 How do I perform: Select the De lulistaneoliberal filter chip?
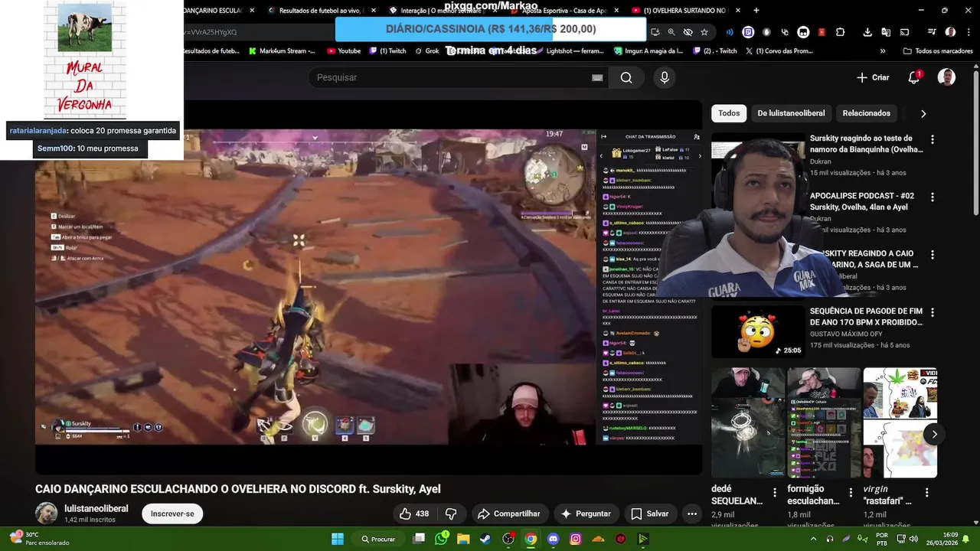pyautogui.click(x=791, y=113)
